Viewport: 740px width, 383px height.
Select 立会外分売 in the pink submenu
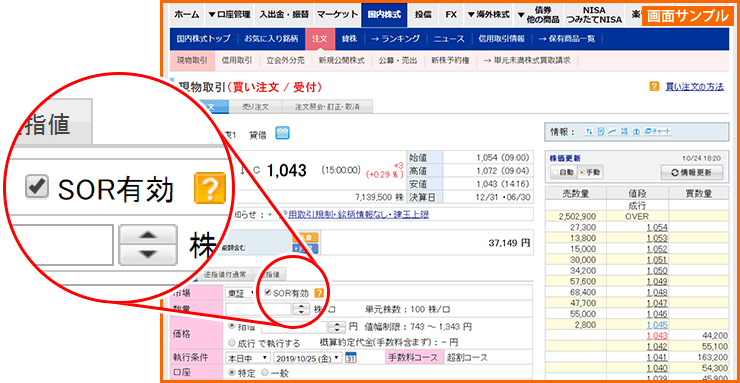[x=285, y=60]
